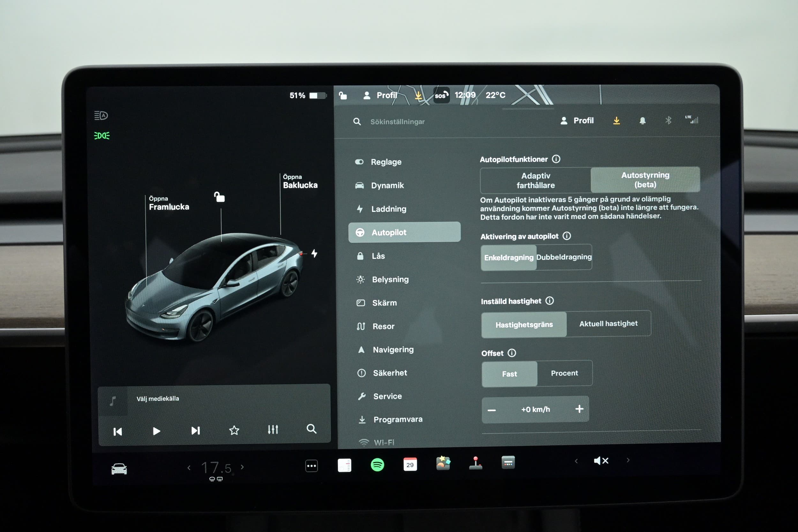798x532 pixels.
Task: Open audio equalizer settings icon
Action: (x=273, y=430)
